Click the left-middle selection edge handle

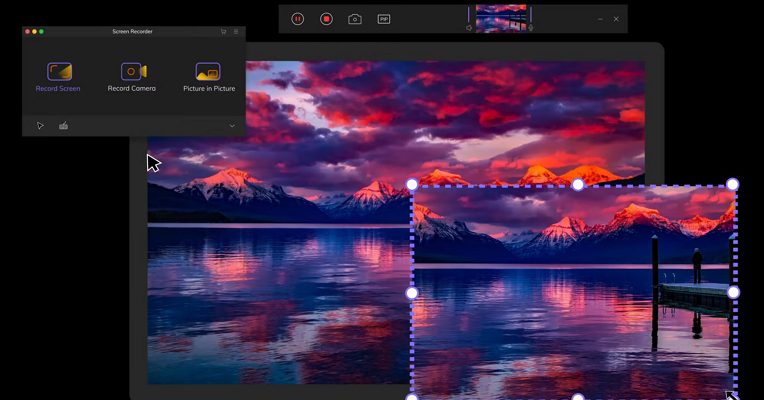coord(411,292)
